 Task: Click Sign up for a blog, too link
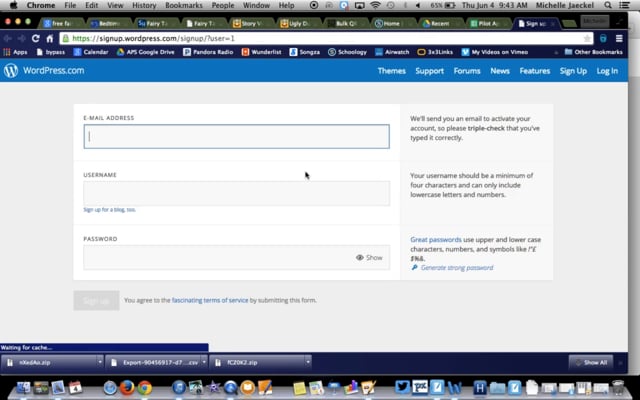point(109,209)
